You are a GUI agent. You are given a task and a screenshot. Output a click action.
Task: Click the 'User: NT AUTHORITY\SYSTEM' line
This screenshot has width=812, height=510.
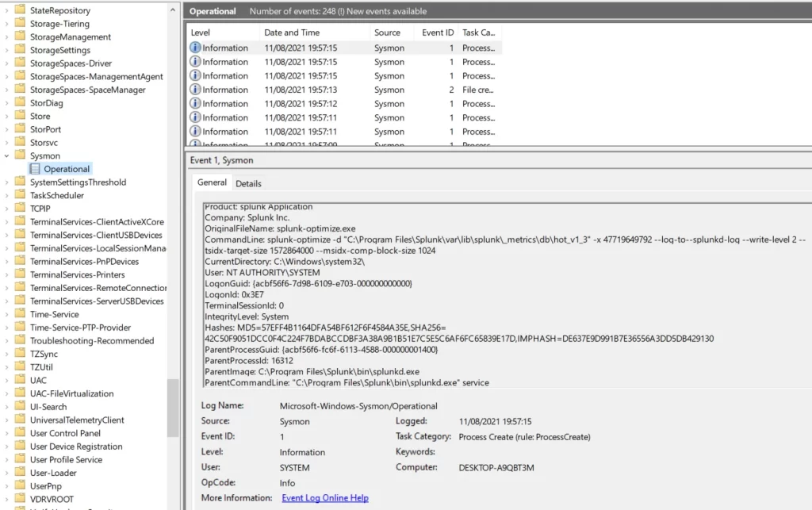point(262,272)
